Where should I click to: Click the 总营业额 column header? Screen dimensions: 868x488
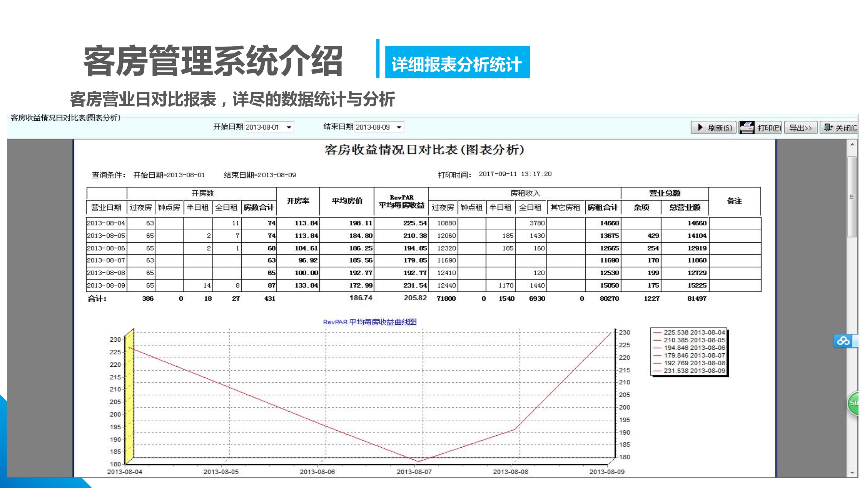pyautogui.click(x=685, y=208)
